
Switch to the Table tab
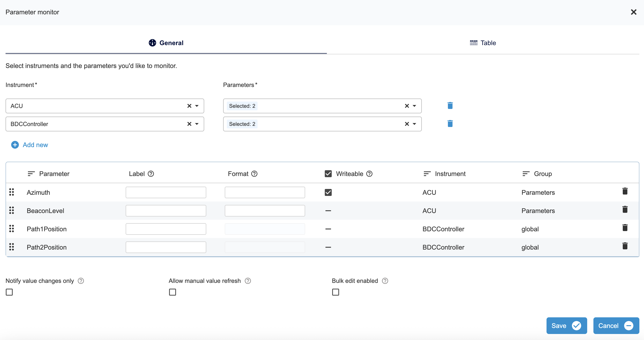coord(483,43)
